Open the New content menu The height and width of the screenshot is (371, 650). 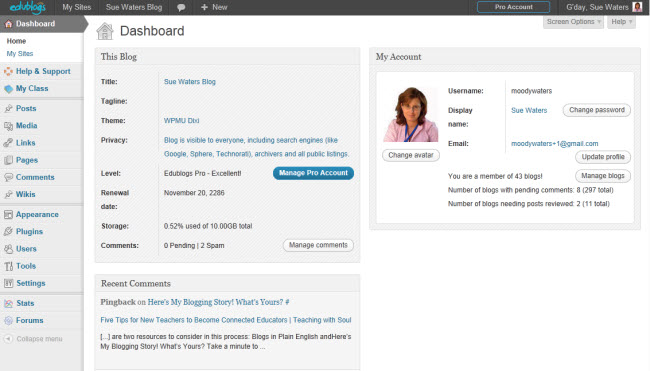tap(214, 7)
